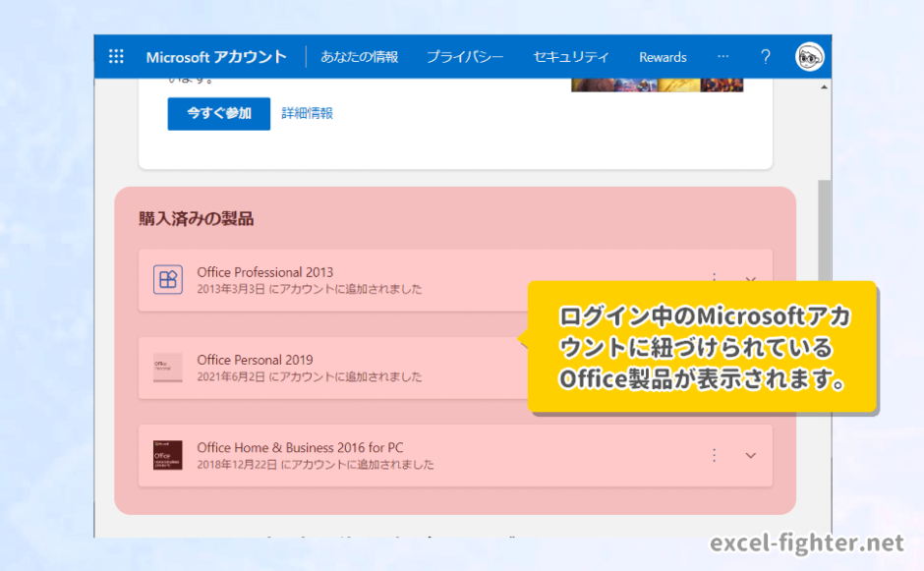Open options menu for Office Home & Business 2016

[x=714, y=455]
